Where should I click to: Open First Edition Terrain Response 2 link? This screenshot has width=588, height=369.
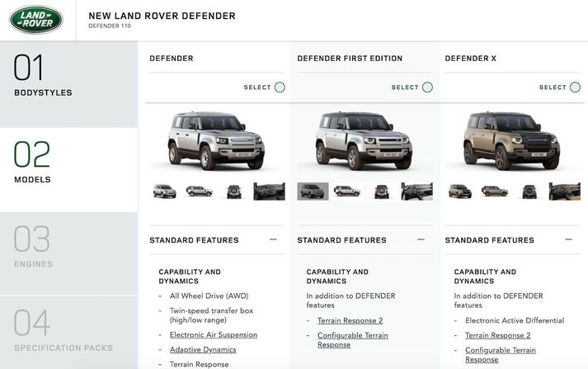pyautogui.click(x=350, y=320)
